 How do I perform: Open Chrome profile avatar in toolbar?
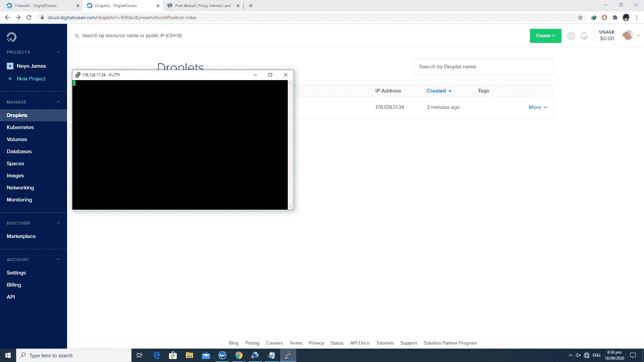click(626, 17)
